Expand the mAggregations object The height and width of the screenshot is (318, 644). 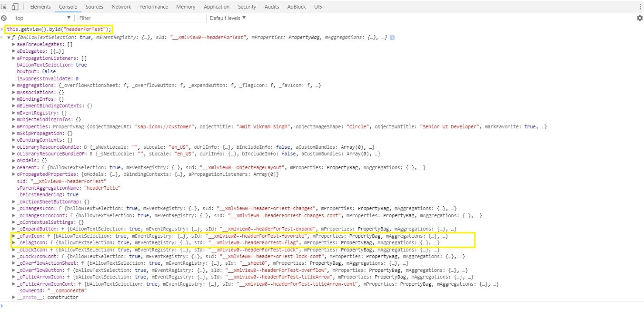(x=14, y=86)
